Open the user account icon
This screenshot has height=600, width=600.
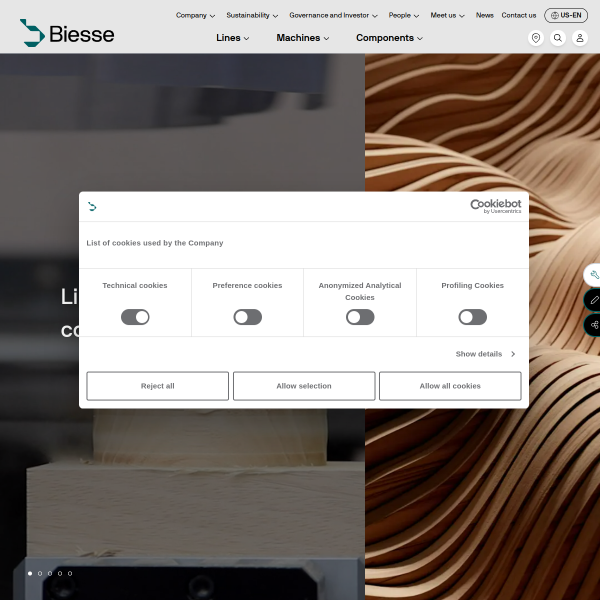pos(580,38)
